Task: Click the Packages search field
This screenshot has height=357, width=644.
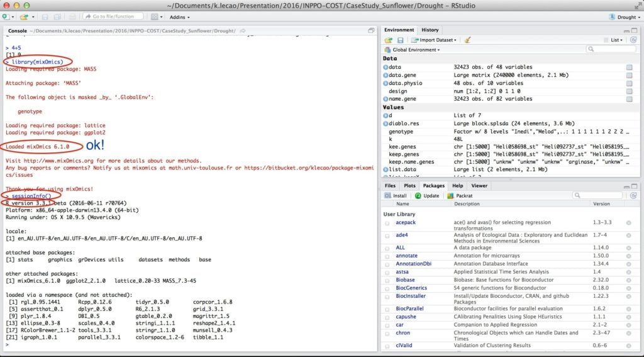Action: (598, 195)
